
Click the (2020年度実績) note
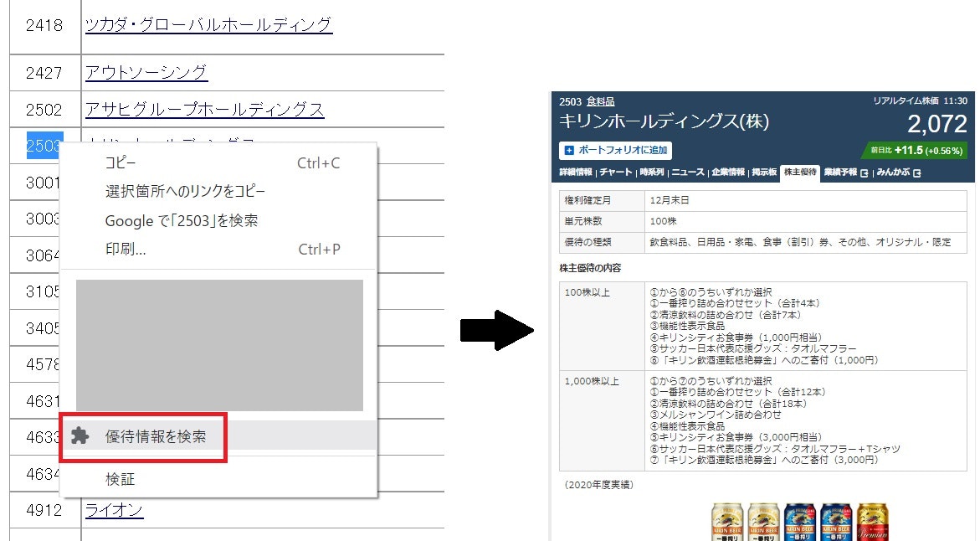click(598, 485)
